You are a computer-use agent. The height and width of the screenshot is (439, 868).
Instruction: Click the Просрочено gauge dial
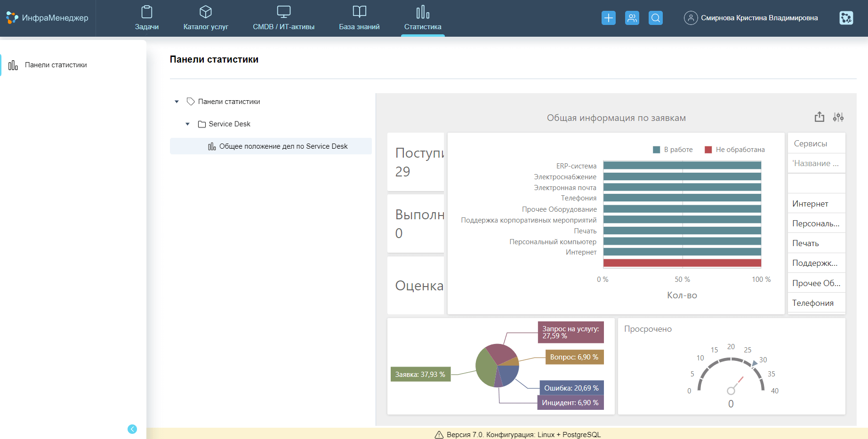(x=731, y=375)
